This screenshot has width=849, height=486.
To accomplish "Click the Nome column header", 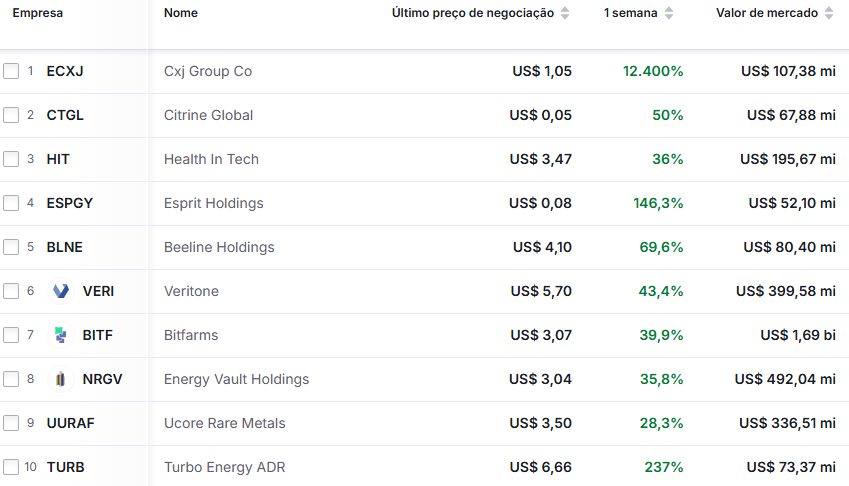I will point(181,13).
